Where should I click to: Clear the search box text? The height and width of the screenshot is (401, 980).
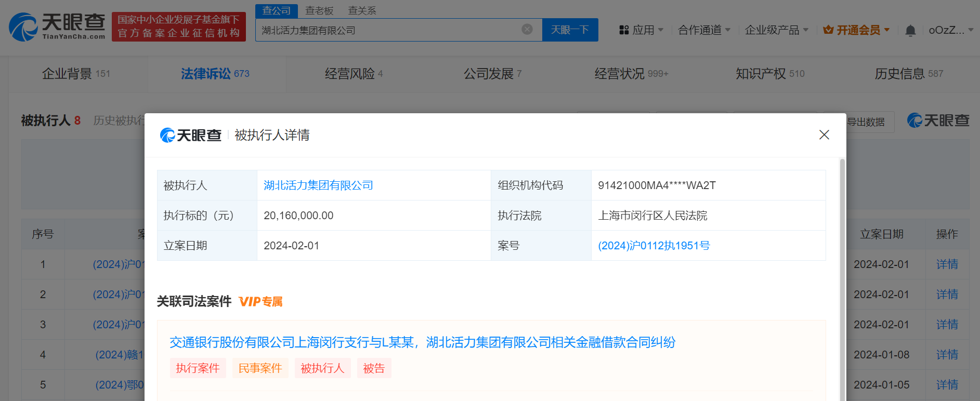(527, 30)
